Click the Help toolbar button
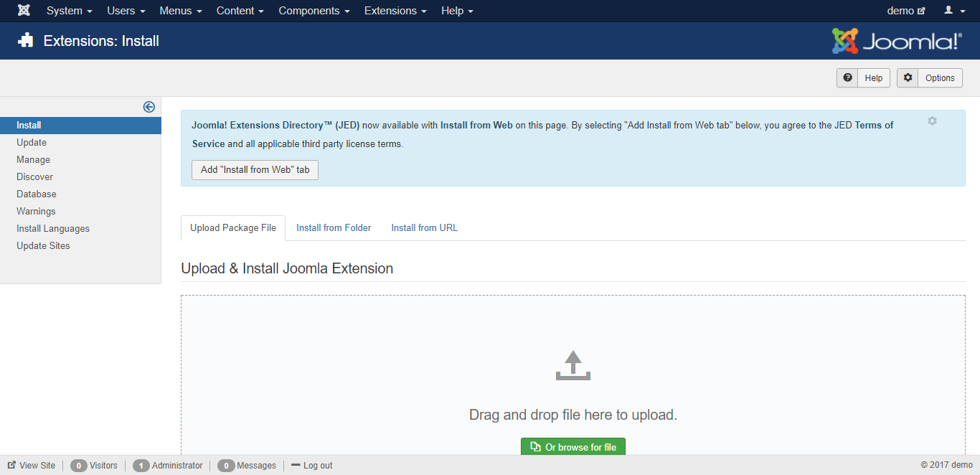 coord(863,78)
